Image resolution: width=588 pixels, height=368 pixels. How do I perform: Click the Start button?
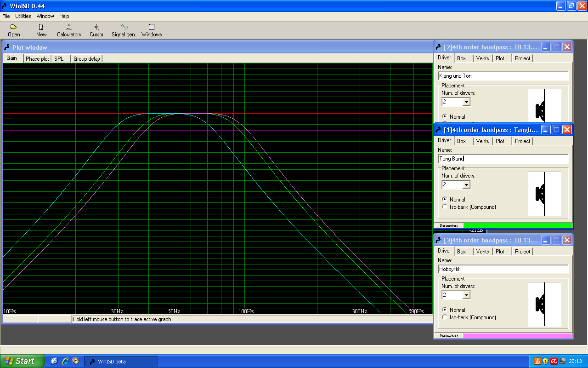[23, 361]
